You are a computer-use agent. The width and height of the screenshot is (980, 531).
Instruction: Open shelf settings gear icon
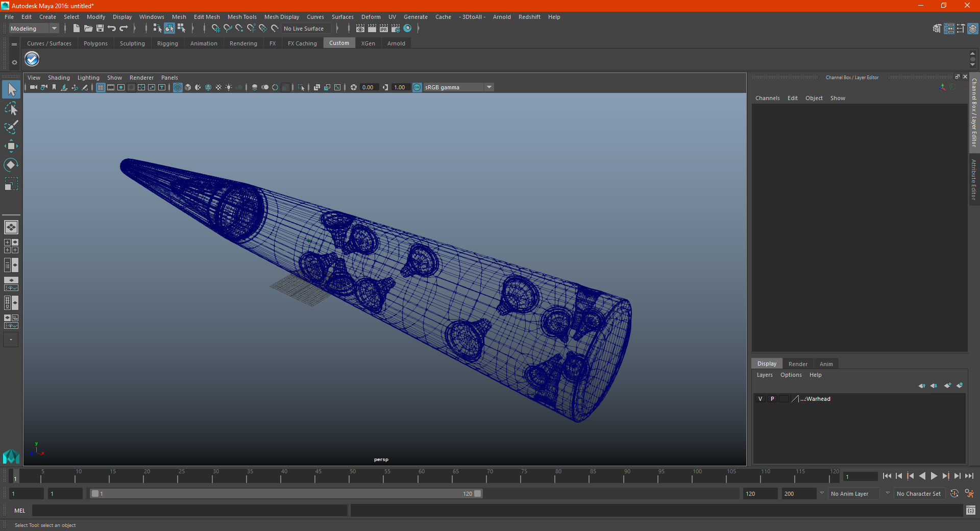pyautogui.click(x=14, y=62)
